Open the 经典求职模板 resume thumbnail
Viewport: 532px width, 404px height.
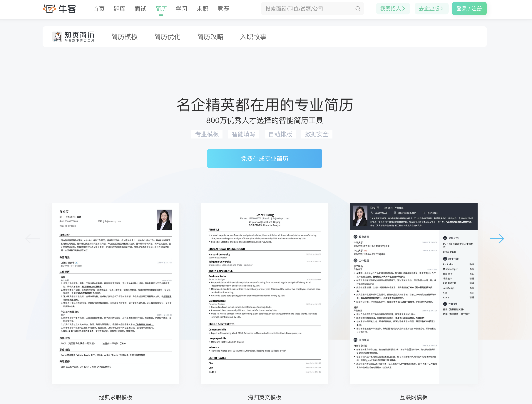[x=116, y=293]
